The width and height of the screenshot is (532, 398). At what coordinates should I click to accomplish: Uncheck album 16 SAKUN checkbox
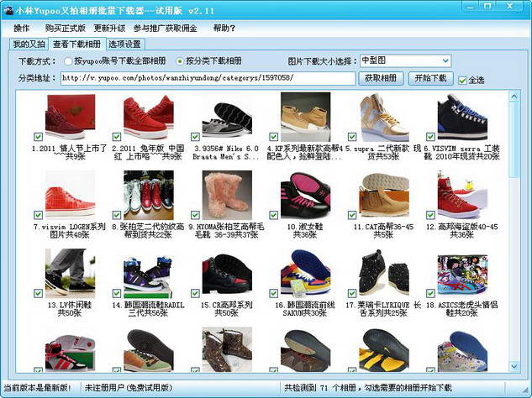(273, 293)
